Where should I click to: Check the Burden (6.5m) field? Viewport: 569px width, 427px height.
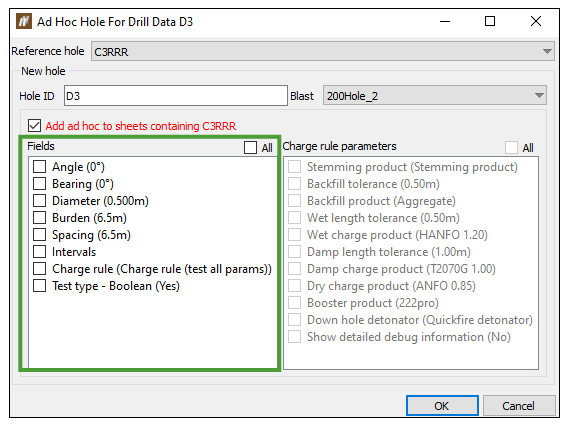(x=39, y=218)
